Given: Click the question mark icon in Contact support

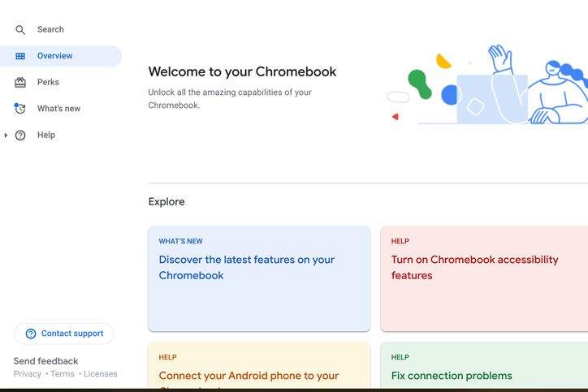Looking at the screenshot, I should pos(31,334).
